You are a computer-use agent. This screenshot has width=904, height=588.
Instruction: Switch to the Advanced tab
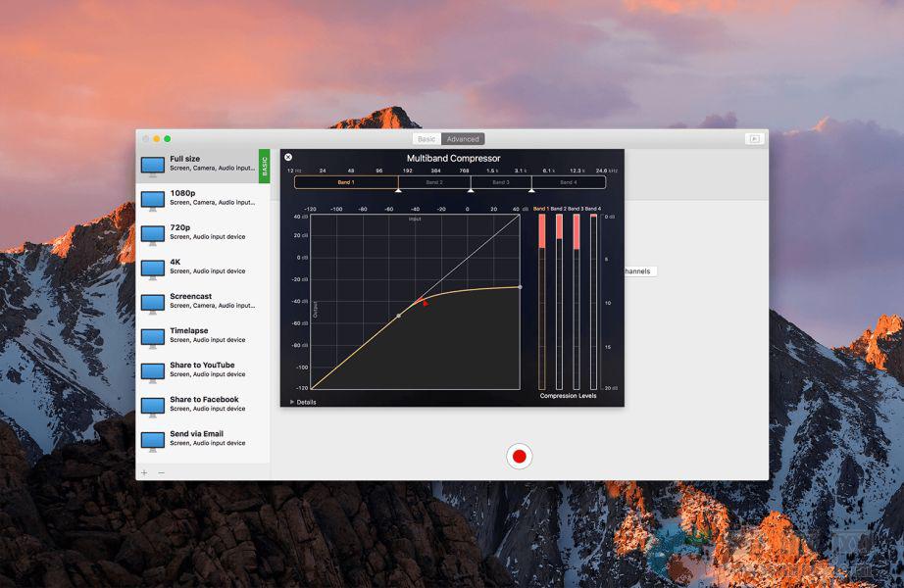463,139
